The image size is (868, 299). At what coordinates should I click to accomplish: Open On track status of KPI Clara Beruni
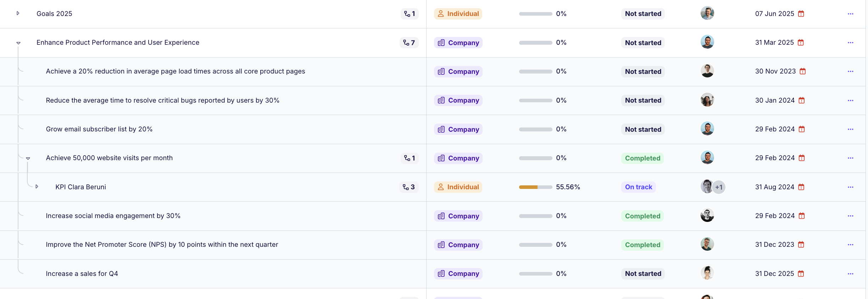[x=639, y=187]
